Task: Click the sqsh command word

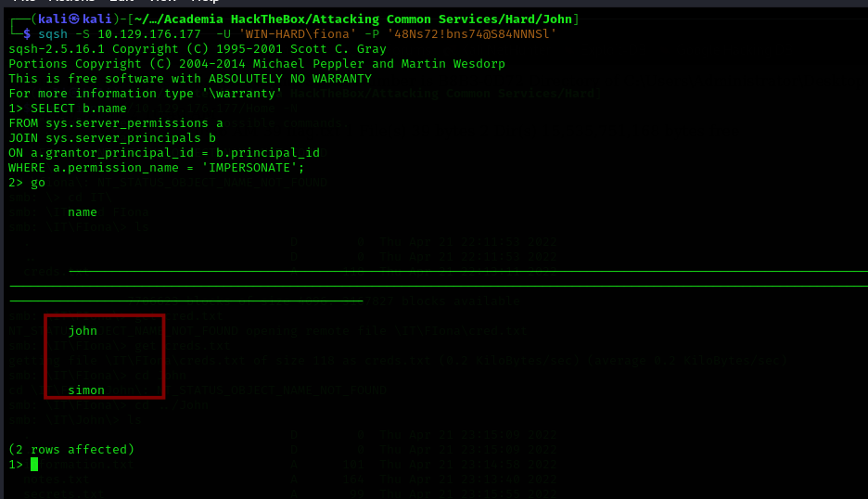Action: pyautogui.click(x=53, y=33)
